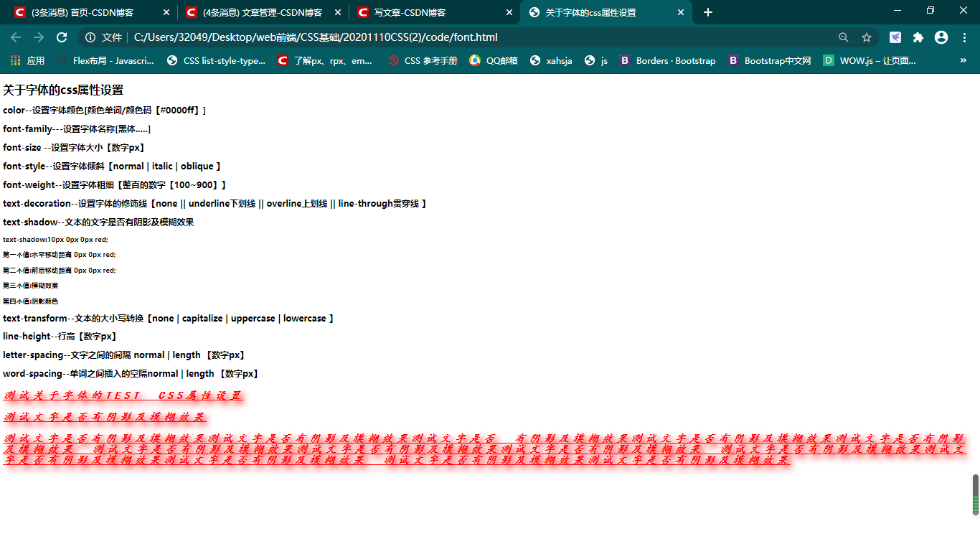Open the Bootstrap中文网 bookmark

pyautogui.click(x=769, y=61)
